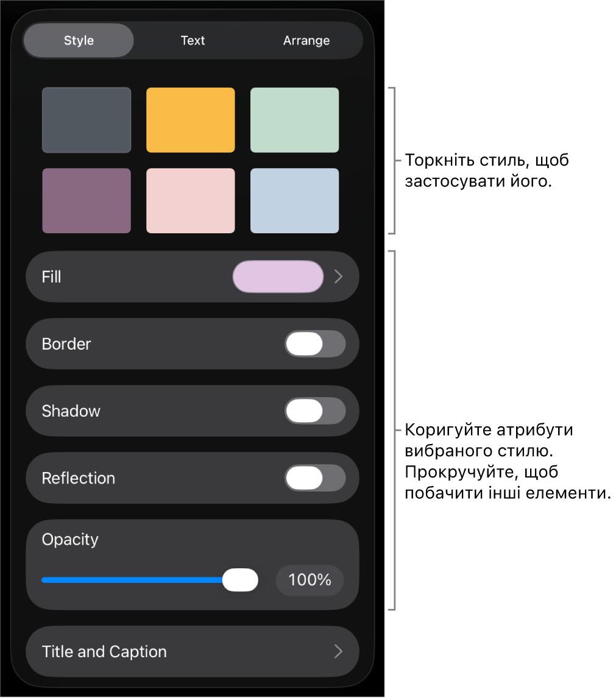This screenshot has width=616, height=698.
Task: Click the Opacity slider handle
Action: point(240,580)
